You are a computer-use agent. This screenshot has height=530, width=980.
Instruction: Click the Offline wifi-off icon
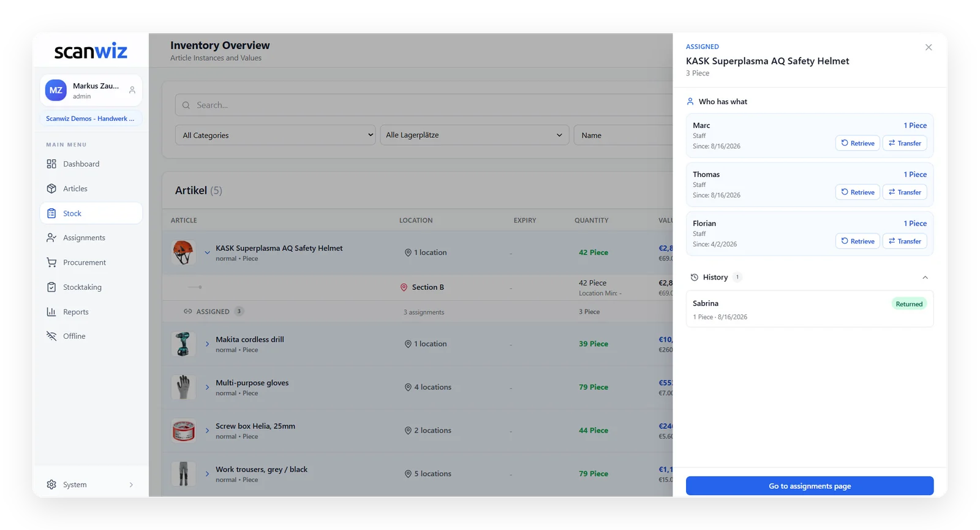[x=51, y=336]
